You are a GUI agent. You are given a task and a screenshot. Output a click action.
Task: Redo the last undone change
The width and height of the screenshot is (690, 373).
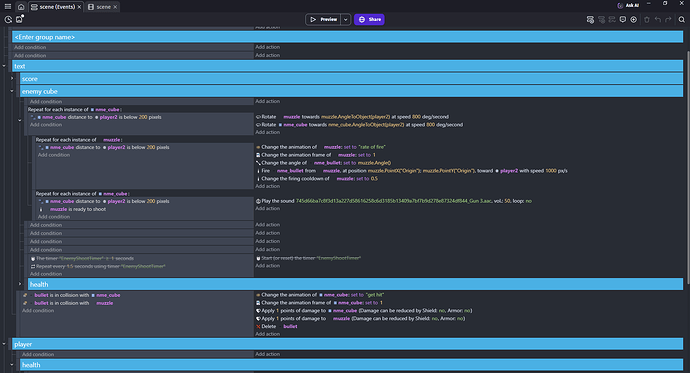668,19
